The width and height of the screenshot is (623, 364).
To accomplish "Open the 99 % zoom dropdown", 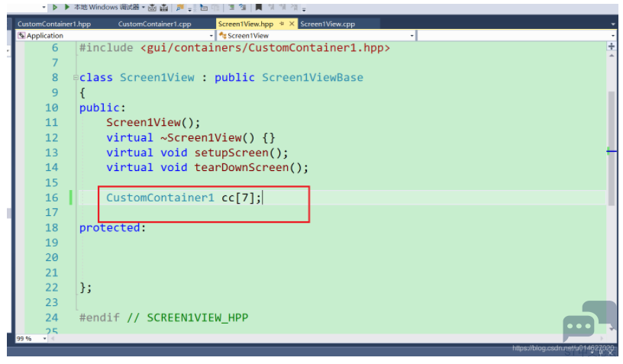I will [44, 339].
